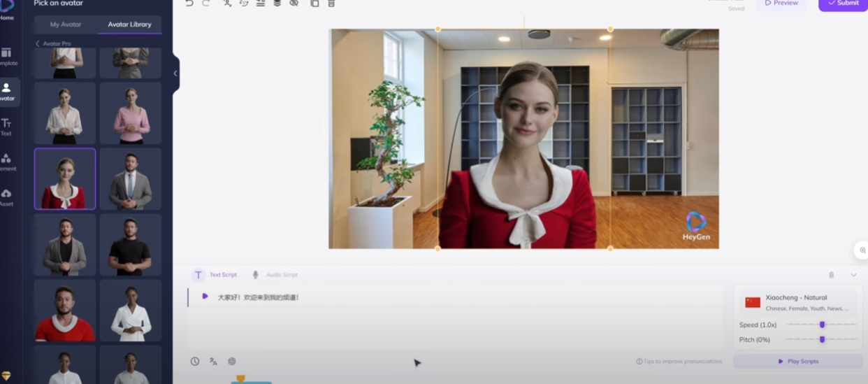This screenshot has height=384, width=868.
Task: Go back from Avatar Pro list
Action: point(38,43)
